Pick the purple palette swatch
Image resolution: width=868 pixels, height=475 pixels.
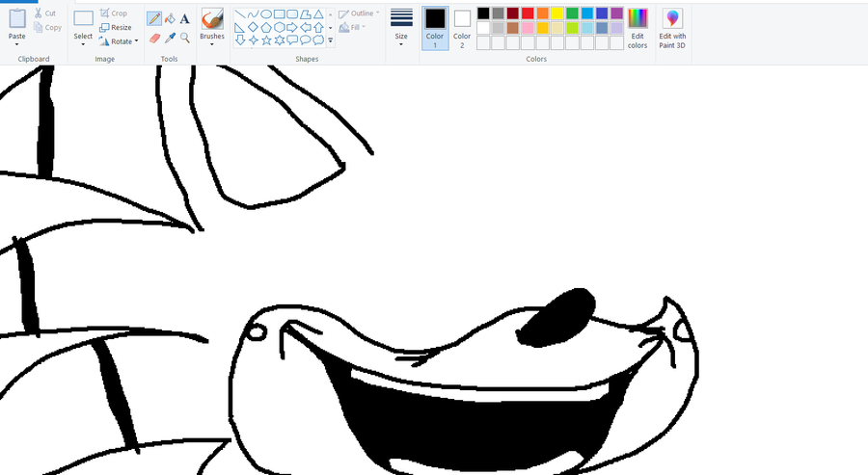tap(616, 13)
